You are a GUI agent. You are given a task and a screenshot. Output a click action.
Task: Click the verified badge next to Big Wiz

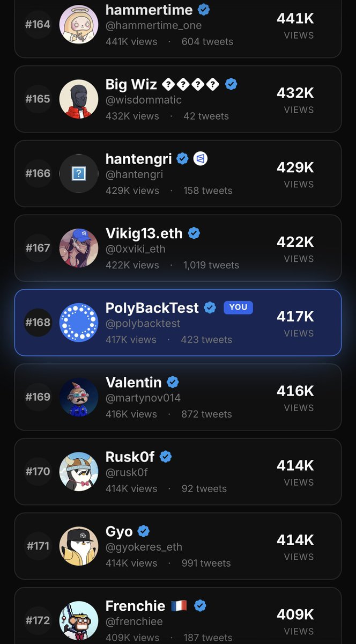pos(231,84)
